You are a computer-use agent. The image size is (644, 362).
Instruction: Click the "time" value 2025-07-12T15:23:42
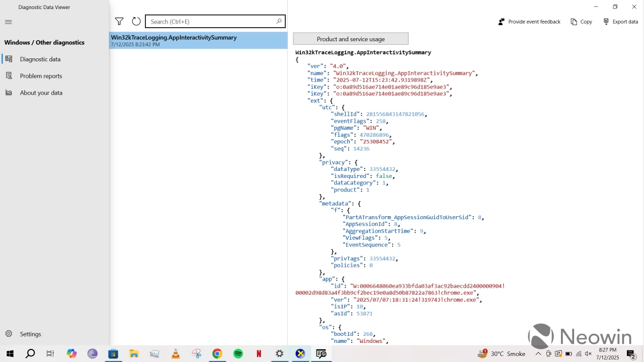pos(382,80)
